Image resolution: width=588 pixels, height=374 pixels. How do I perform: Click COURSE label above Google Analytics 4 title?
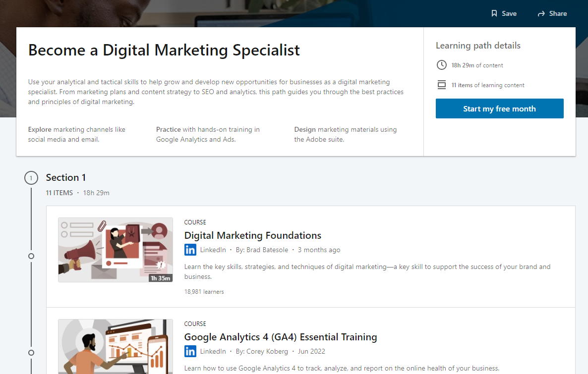click(x=195, y=324)
